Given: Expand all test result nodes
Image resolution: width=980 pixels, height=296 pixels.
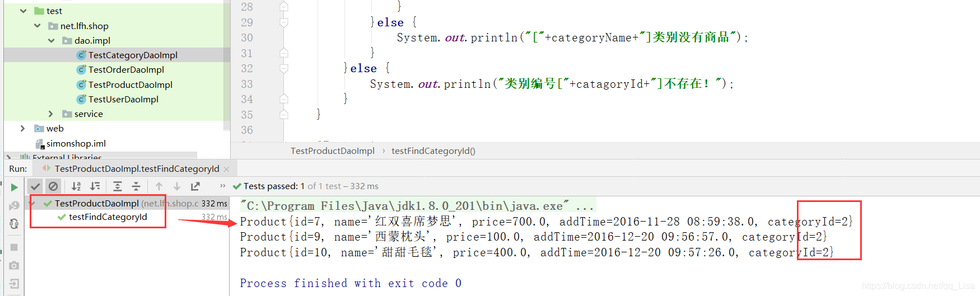Looking at the screenshot, I should pos(118,186).
